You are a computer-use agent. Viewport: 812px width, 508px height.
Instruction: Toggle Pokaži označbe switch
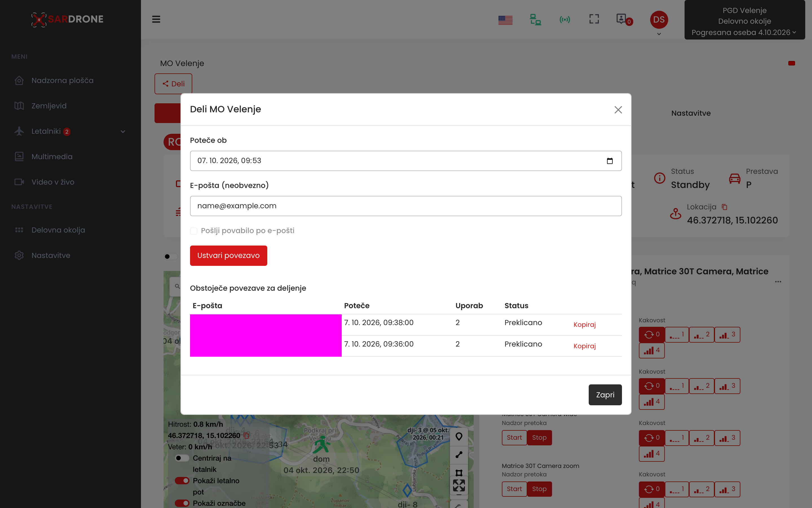pos(182,503)
